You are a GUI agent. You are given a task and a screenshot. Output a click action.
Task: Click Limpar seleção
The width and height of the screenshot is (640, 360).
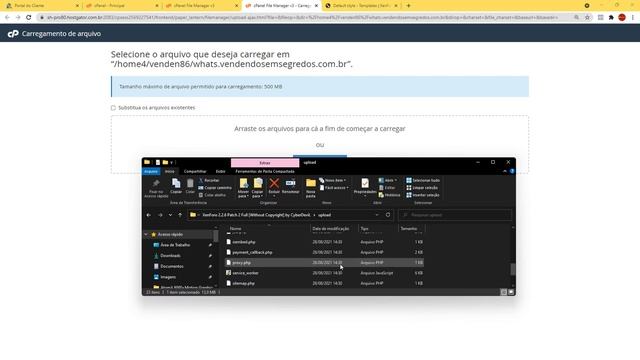422,188
